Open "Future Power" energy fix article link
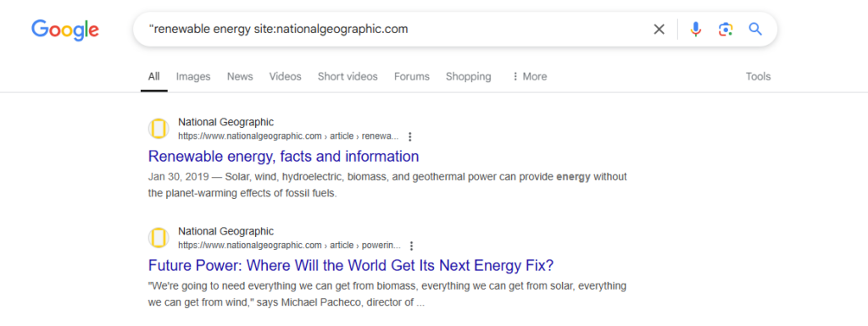The width and height of the screenshot is (868, 326). point(351,266)
